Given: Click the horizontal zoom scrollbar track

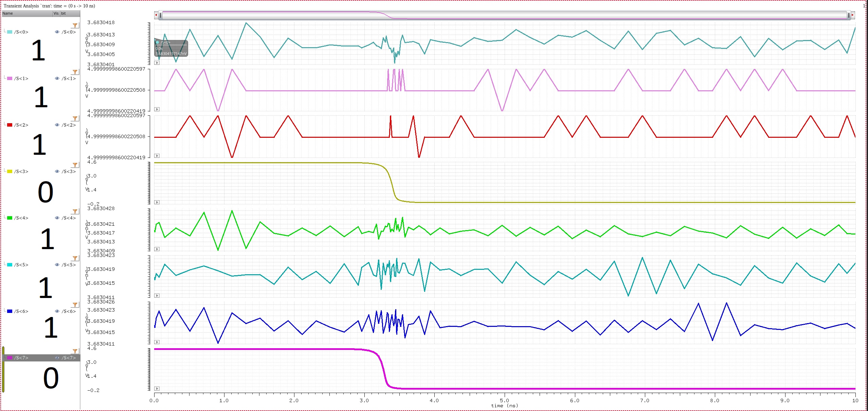Looking at the screenshot, I should [x=504, y=15].
